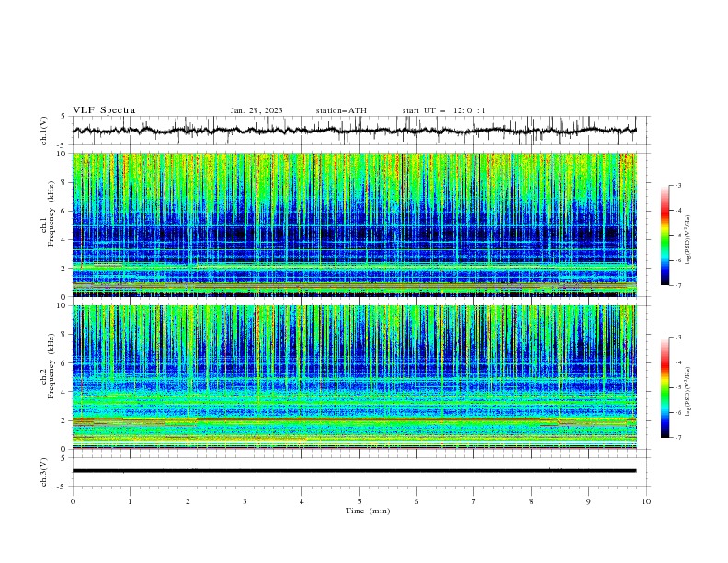The height and width of the screenshot is (563, 728).
Task: Click the "start UT = 12:0 :1" text
Action: [444, 110]
